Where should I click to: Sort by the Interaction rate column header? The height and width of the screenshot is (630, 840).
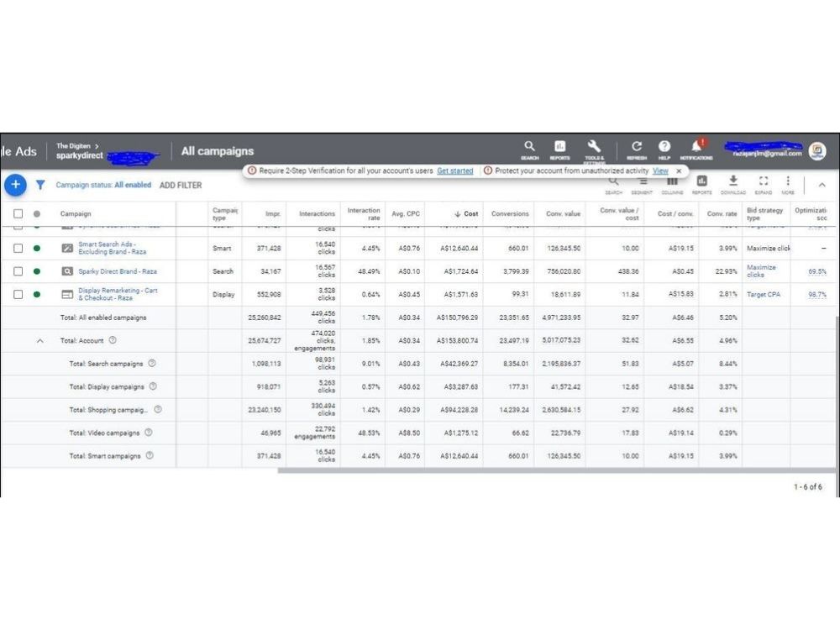[363, 213]
